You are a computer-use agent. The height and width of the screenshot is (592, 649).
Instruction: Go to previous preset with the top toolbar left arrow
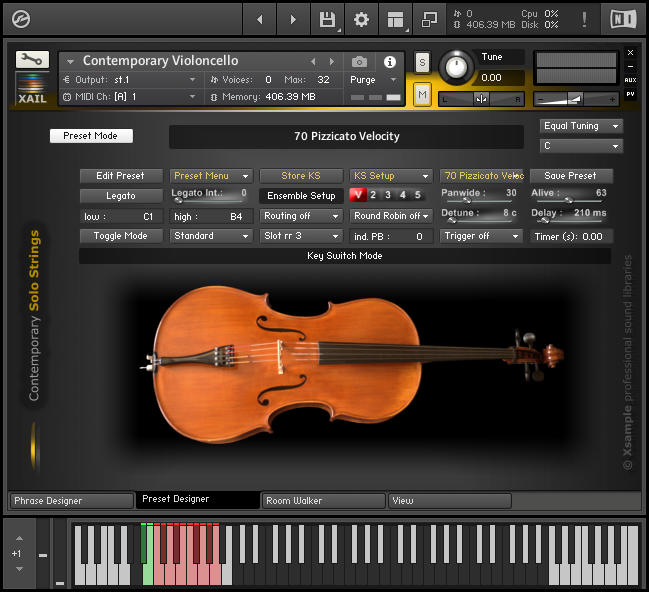[260, 19]
